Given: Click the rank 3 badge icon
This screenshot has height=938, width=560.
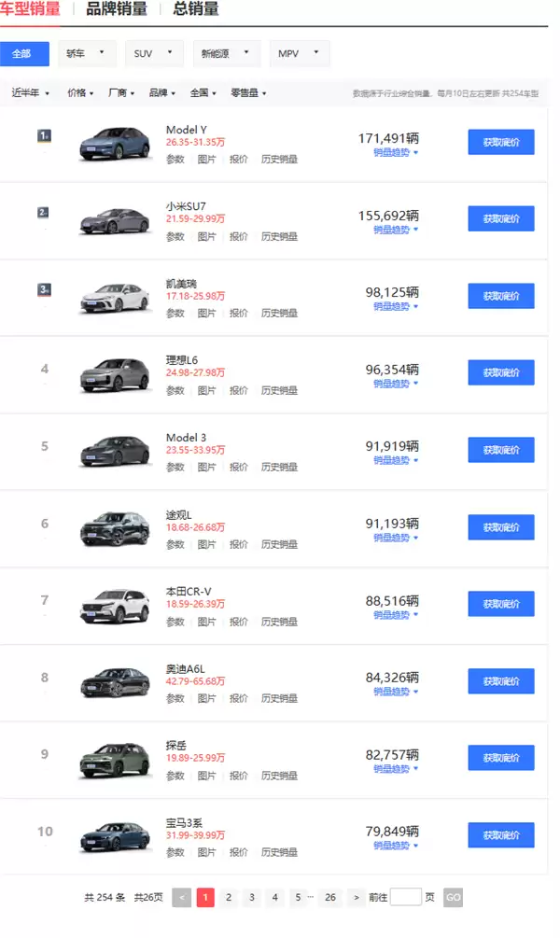Looking at the screenshot, I should point(44,289).
